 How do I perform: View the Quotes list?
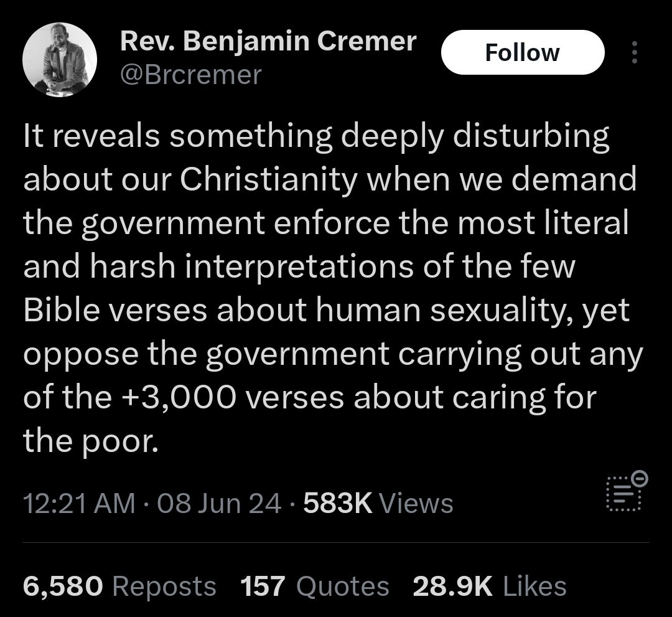(x=342, y=586)
